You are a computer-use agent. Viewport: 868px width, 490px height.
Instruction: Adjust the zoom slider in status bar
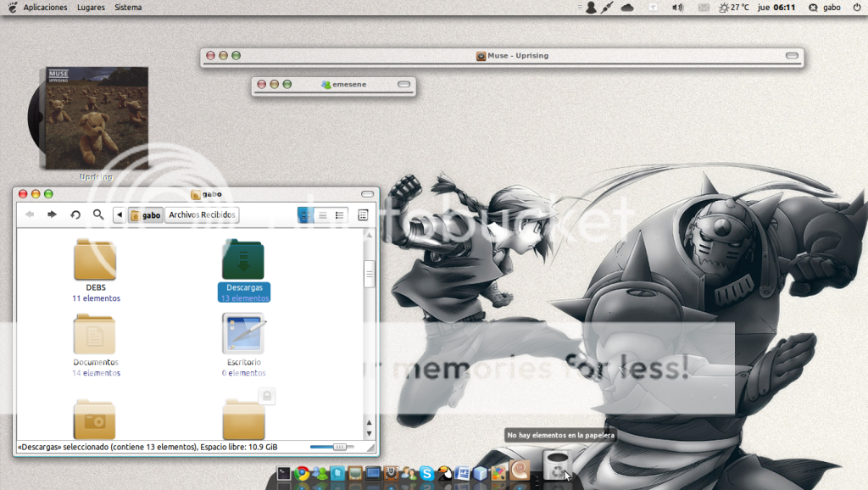click(338, 447)
